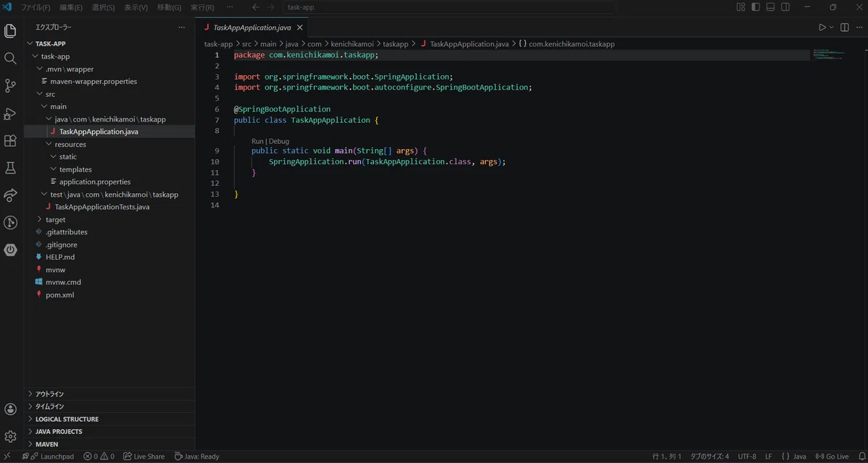The image size is (868, 463).
Task: Open the 編集(E) menu
Action: (x=71, y=7)
